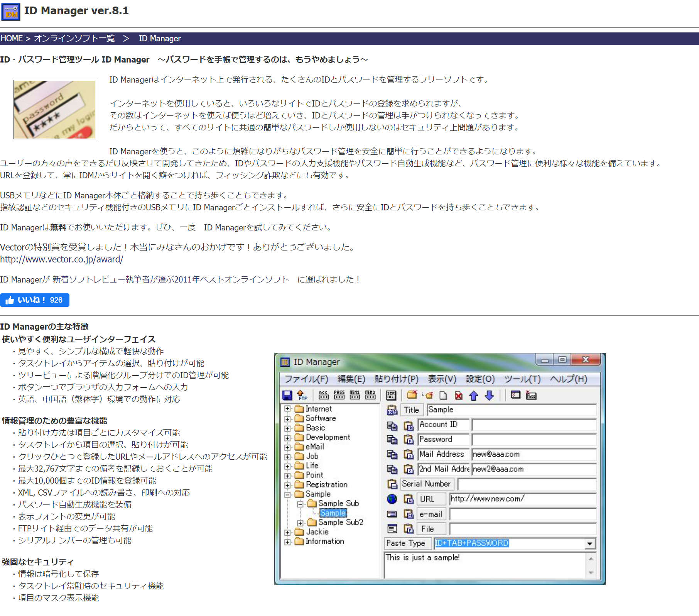Expand the Registration folder
Viewport: 699px width, 616px height.
[287, 485]
